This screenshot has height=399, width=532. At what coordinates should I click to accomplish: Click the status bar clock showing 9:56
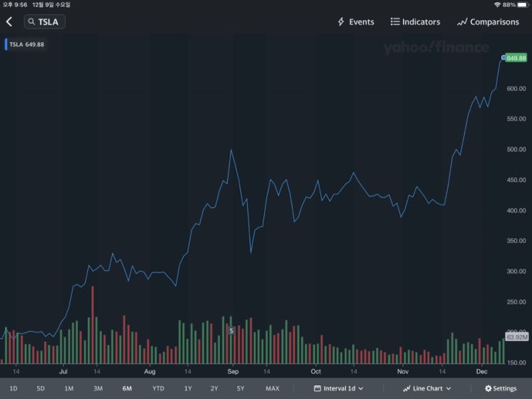(x=15, y=5)
